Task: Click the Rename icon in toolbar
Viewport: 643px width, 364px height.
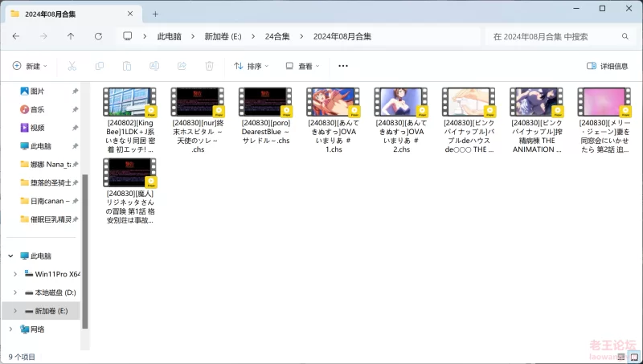Action: [x=154, y=66]
